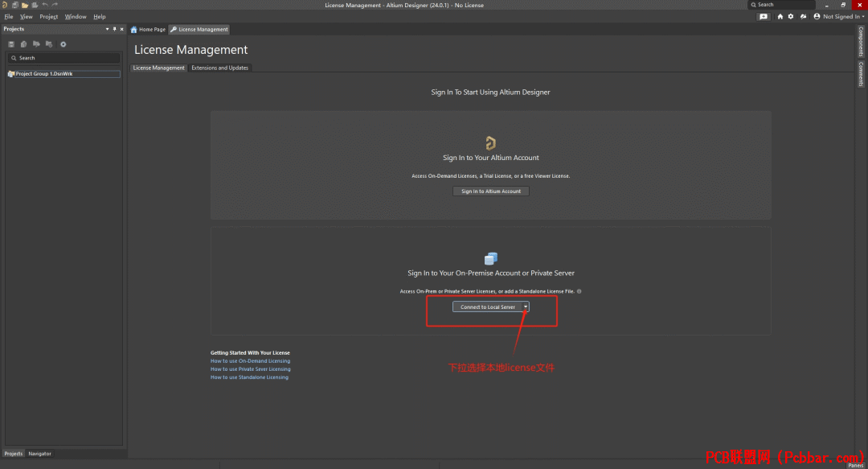Open the View menu
The image size is (868, 469).
click(26, 17)
